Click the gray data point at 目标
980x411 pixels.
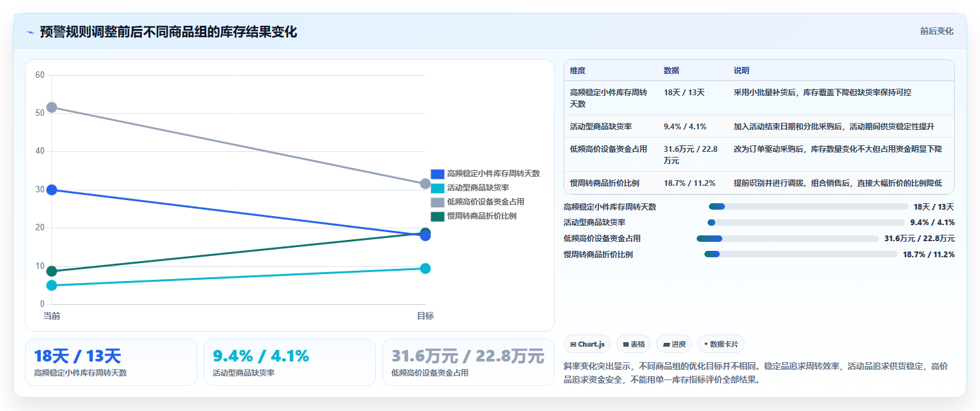tap(425, 183)
